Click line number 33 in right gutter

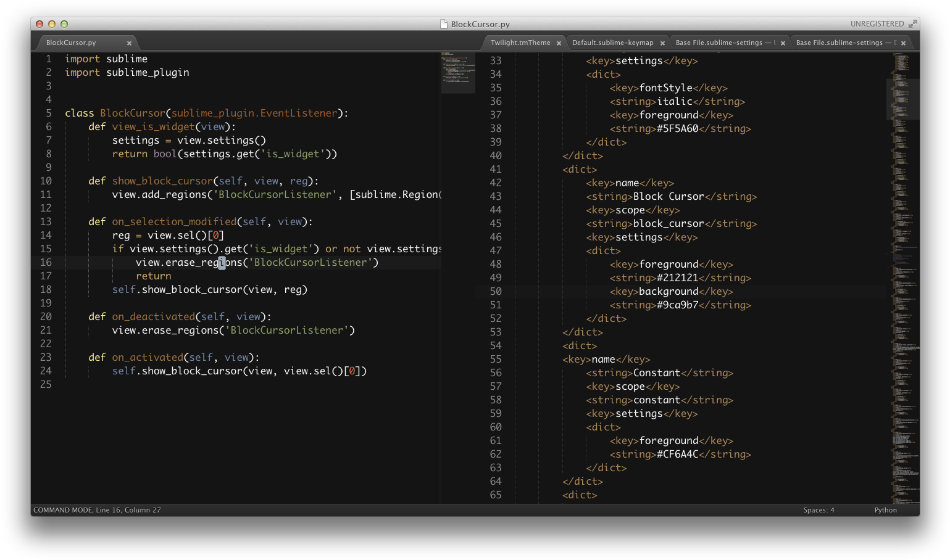(x=496, y=61)
